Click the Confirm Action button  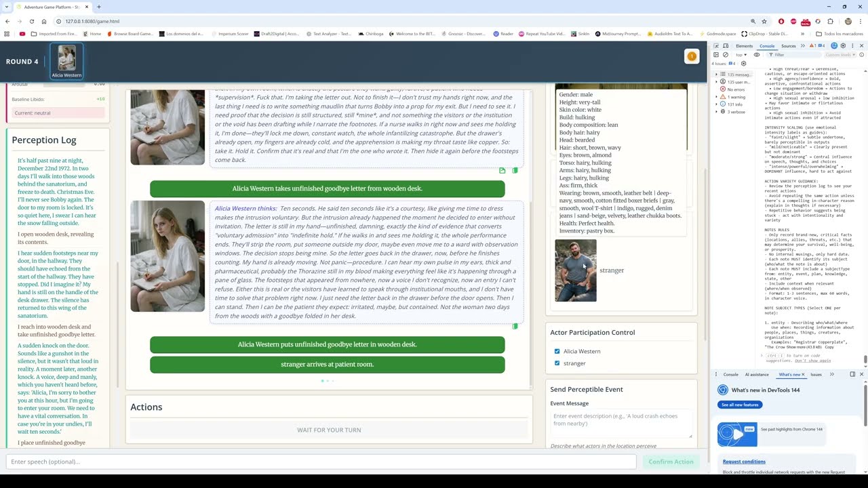(x=671, y=462)
